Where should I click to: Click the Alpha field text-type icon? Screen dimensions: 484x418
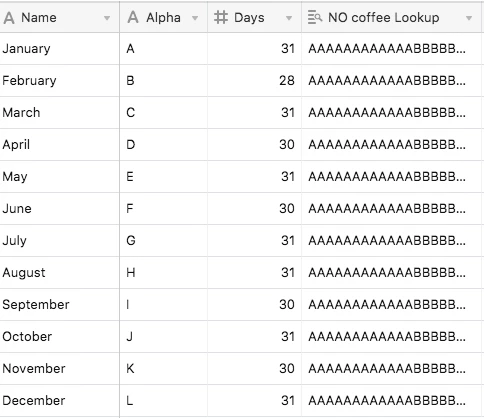[x=133, y=17]
